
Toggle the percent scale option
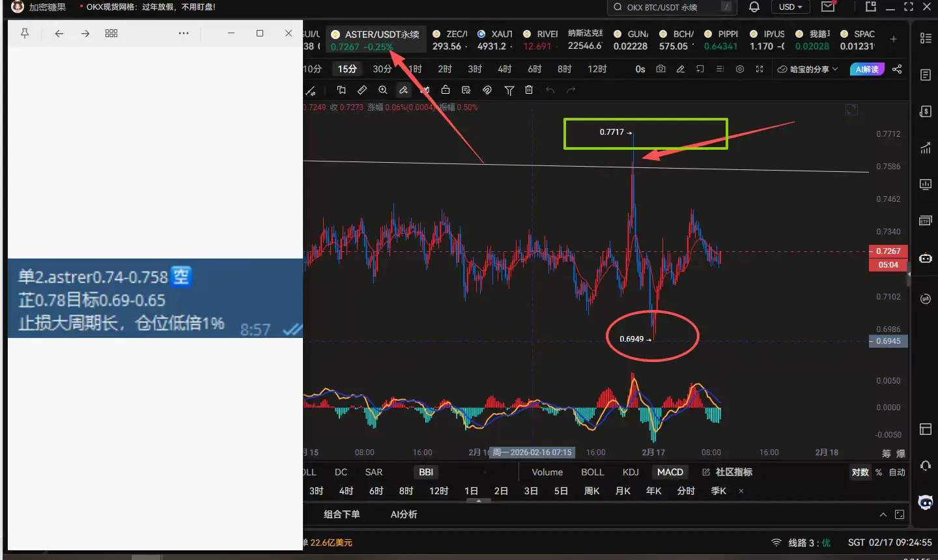(x=879, y=472)
